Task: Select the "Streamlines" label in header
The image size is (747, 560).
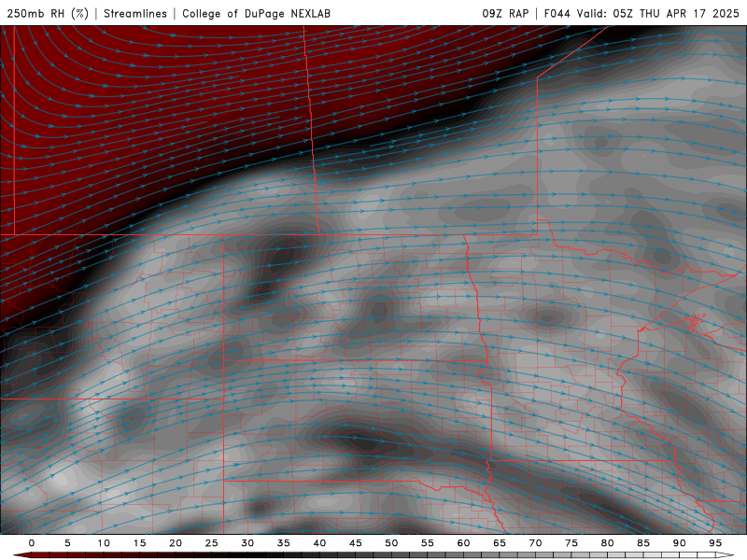Action: (x=135, y=13)
